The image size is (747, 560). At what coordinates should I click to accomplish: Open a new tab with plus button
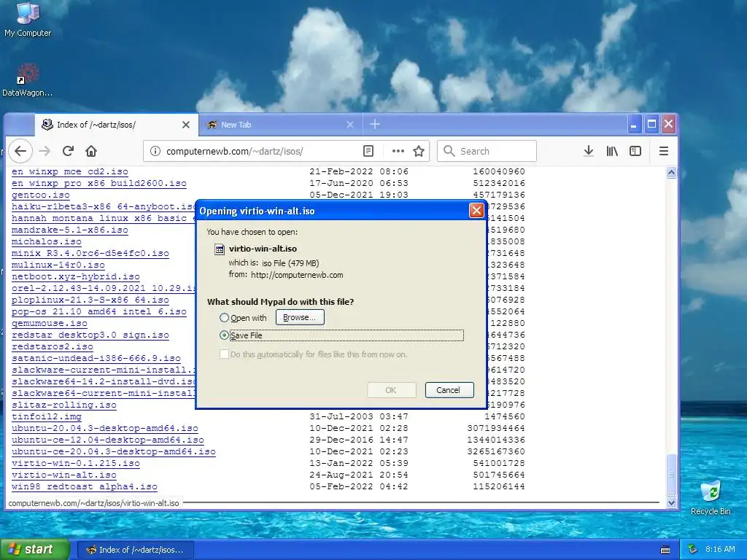pos(375,124)
